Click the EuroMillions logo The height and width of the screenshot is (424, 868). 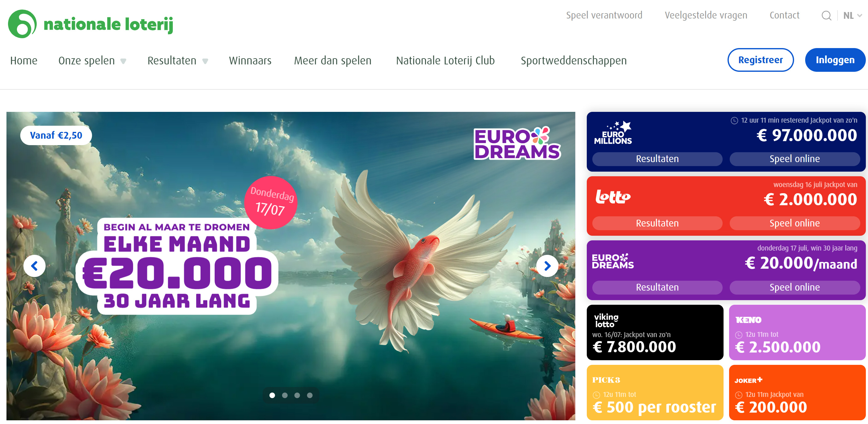point(613,133)
